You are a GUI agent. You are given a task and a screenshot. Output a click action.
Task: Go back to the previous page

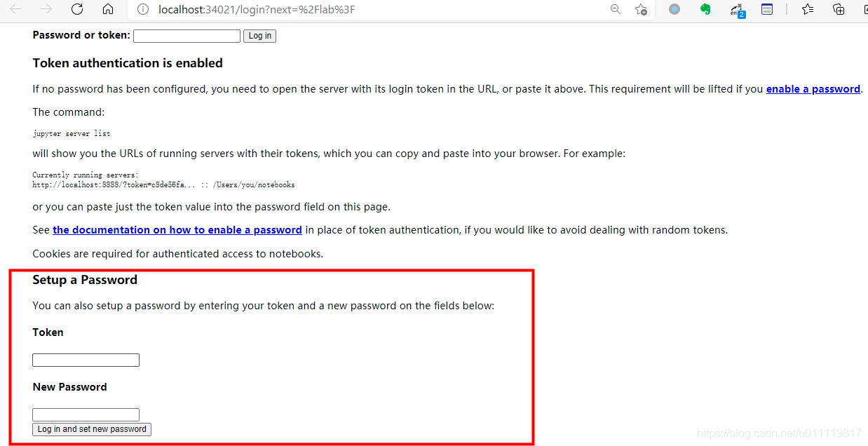coord(15,9)
